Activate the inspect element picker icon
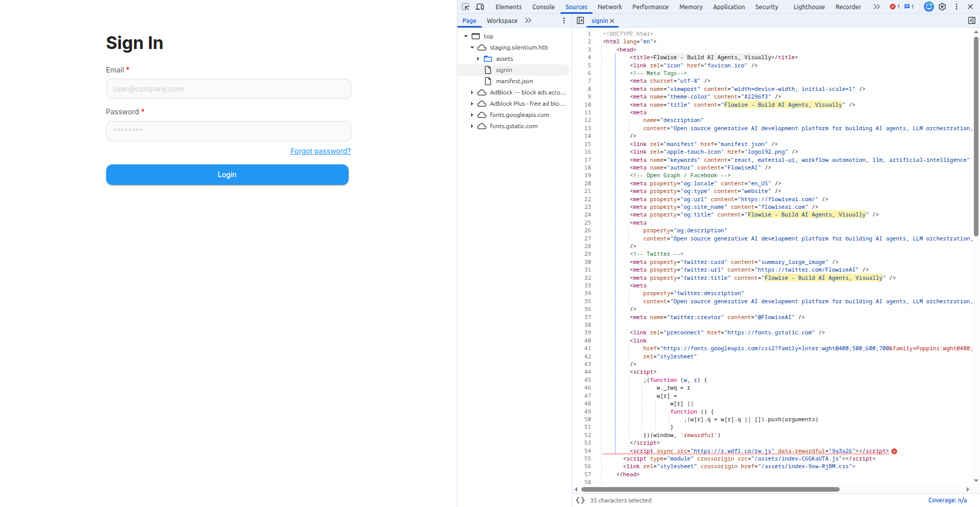 (x=465, y=7)
